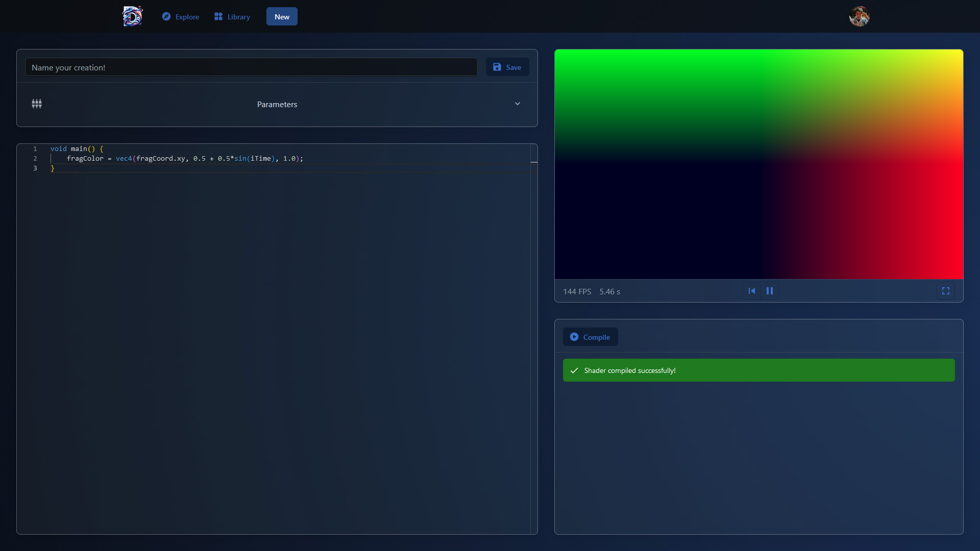The height and width of the screenshot is (551, 980).
Task: Open the Explore page
Action: (187, 16)
